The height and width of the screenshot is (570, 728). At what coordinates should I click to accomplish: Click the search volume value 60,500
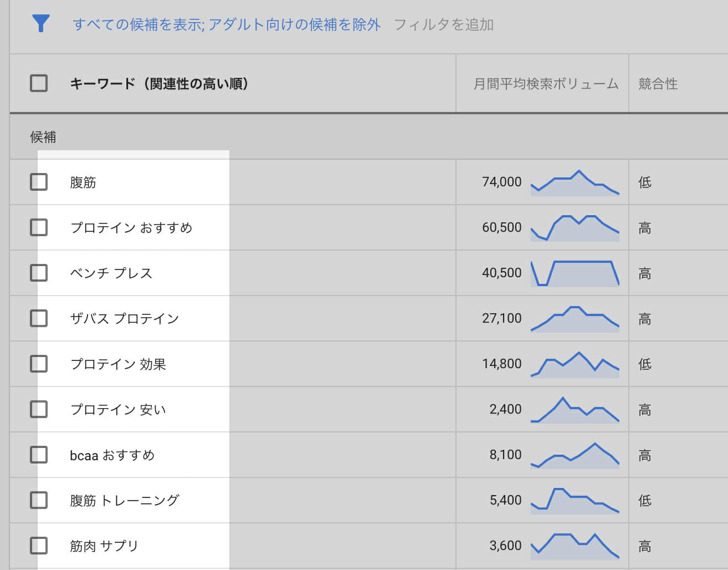pyautogui.click(x=502, y=227)
